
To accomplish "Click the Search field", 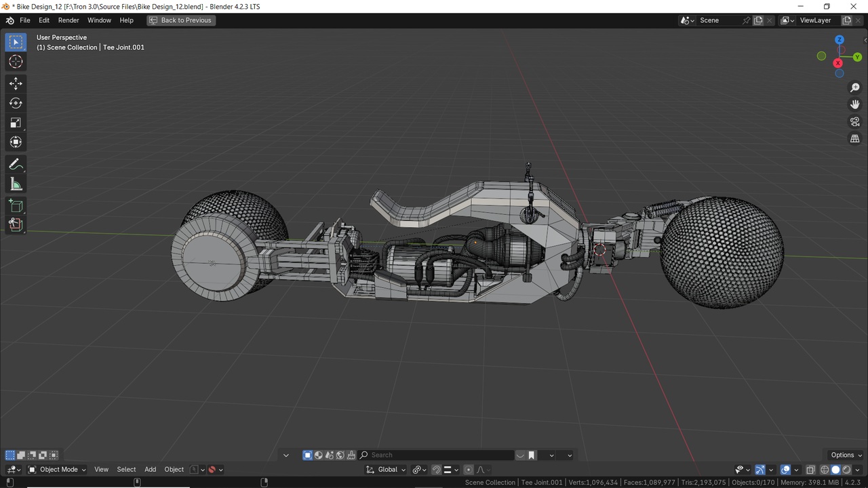I will (x=435, y=455).
